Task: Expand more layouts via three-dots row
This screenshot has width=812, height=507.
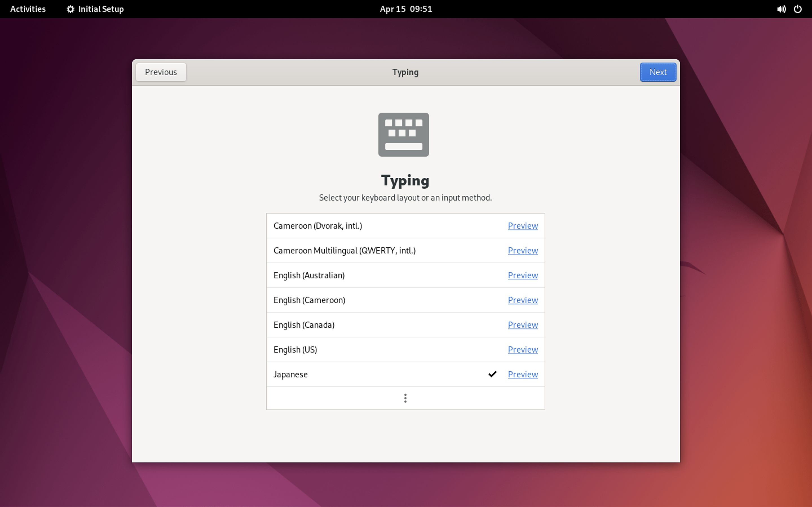Action: [405, 398]
